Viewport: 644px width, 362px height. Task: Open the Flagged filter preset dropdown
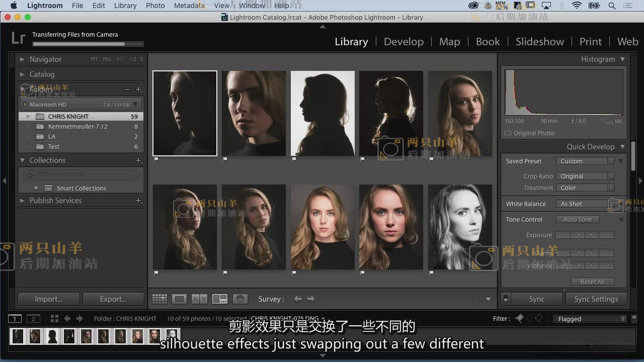[x=589, y=319]
